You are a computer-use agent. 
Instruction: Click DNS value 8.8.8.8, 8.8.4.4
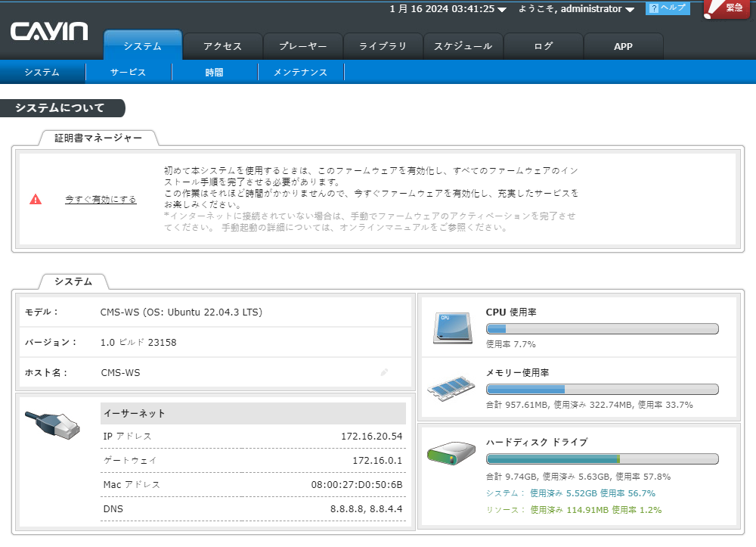(367, 509)
